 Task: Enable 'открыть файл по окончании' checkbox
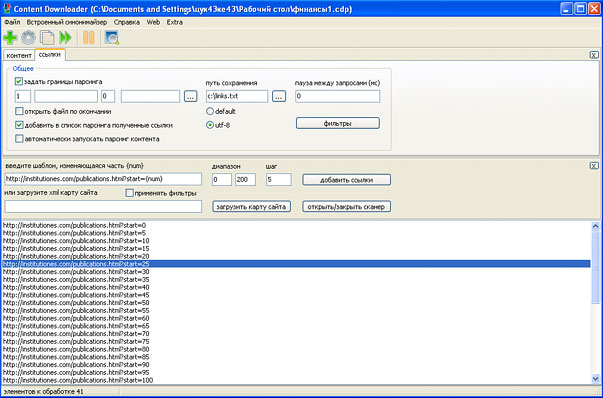click(19, 111)
